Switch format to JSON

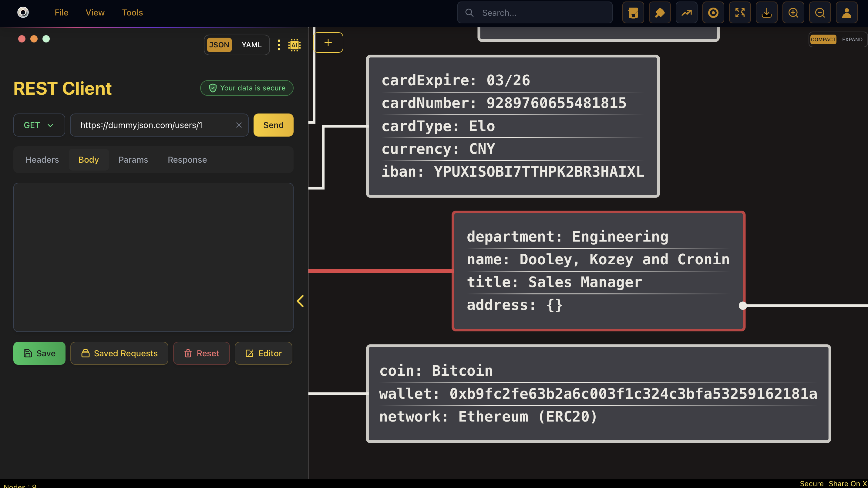219,45
